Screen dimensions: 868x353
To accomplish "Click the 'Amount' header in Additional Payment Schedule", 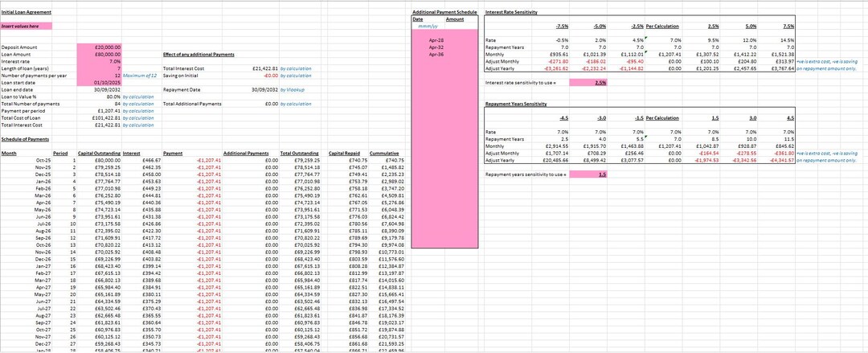I will [x=455, y=19].
